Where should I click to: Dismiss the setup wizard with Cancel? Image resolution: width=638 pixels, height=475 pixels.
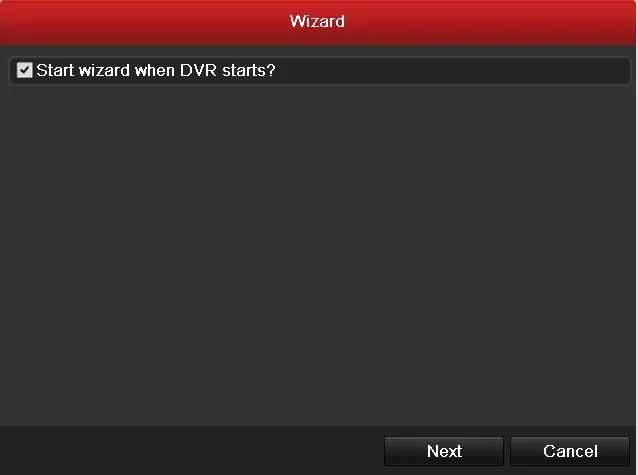coord(570,451)
